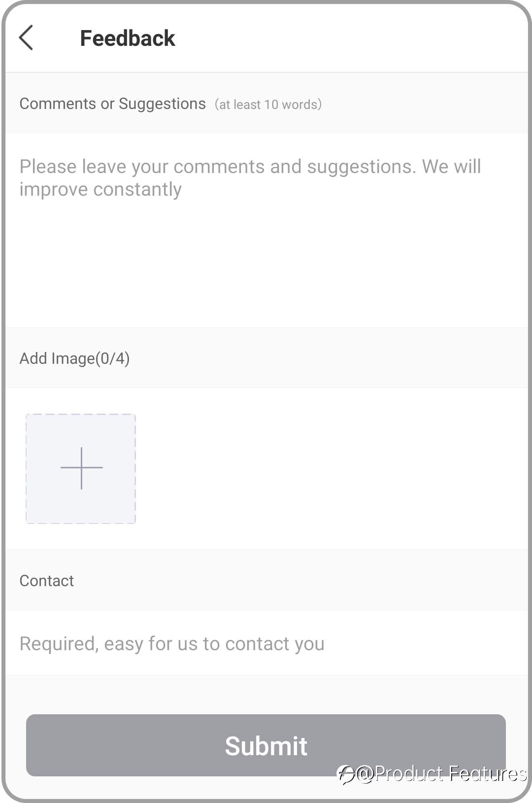Viewport: 532px width, 803px height.
Task: Click the gray Add Image section bar
Action: pyautogui.click(x=266, y=358)
